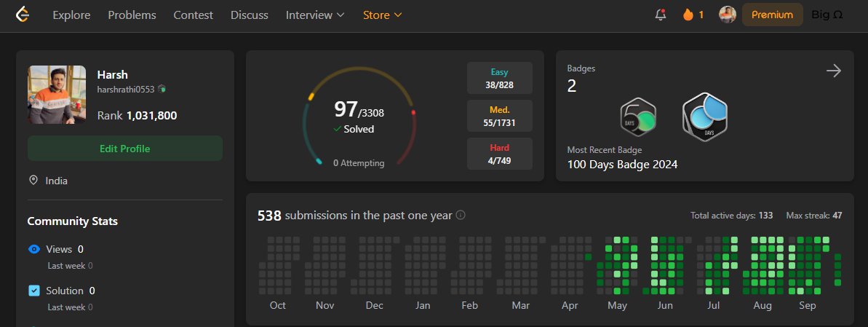The width and height of the screenshot is (868, 327).
Task: Expand the Store dropdown
Action: click(x=382, y=15)
